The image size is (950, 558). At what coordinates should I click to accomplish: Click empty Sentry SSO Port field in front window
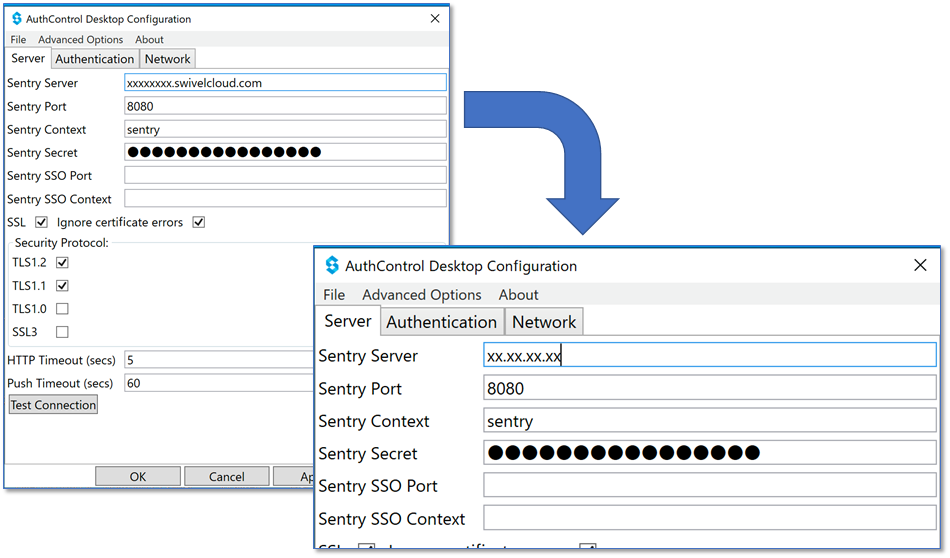click(x=710, y=485)
